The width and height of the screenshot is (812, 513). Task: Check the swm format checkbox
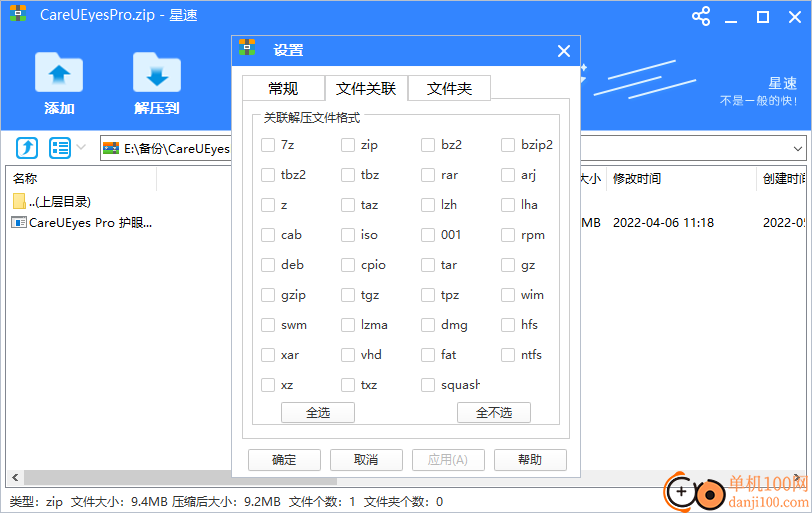coord(268,325)
